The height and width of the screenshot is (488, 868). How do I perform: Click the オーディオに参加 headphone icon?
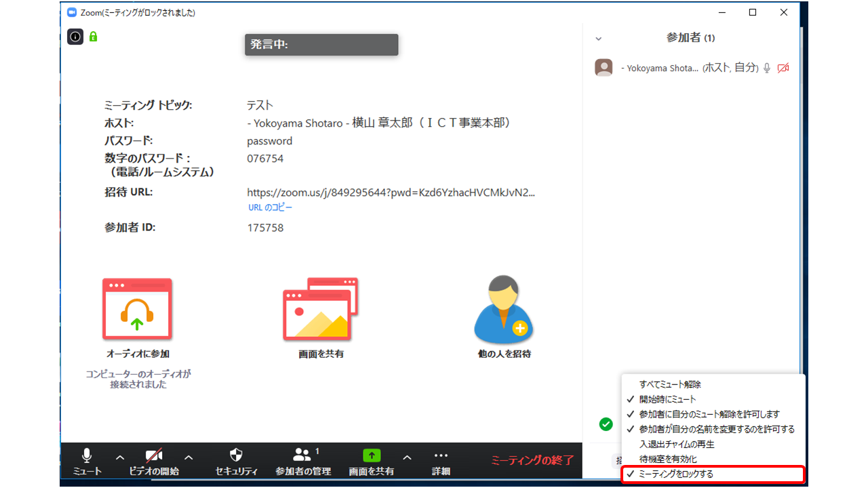pyautogui.click(x=137, y=308)
